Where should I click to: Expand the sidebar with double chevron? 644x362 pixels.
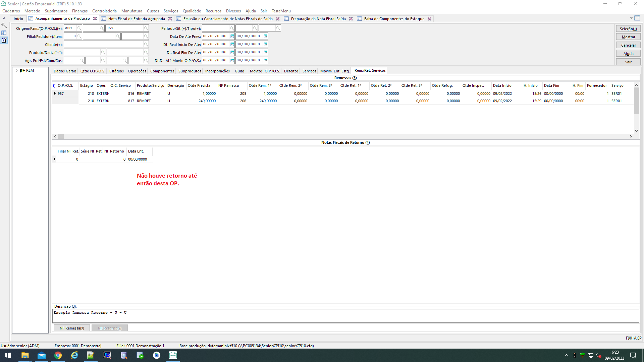click(4, 18)
